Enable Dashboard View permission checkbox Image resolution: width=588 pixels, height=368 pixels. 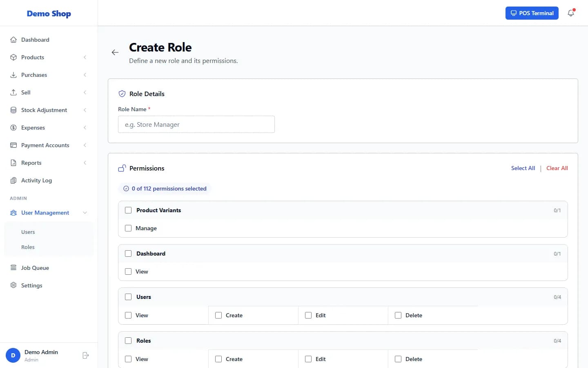coord(128,272)
